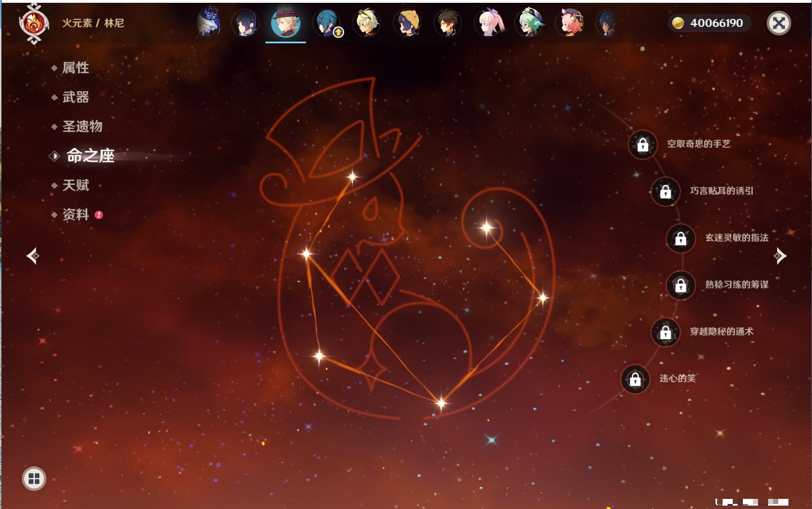Image resolution: width=812 pixels, height=509 pixels.
Task: Click the star node on the cat's hat brim
Action: (353, 177)
